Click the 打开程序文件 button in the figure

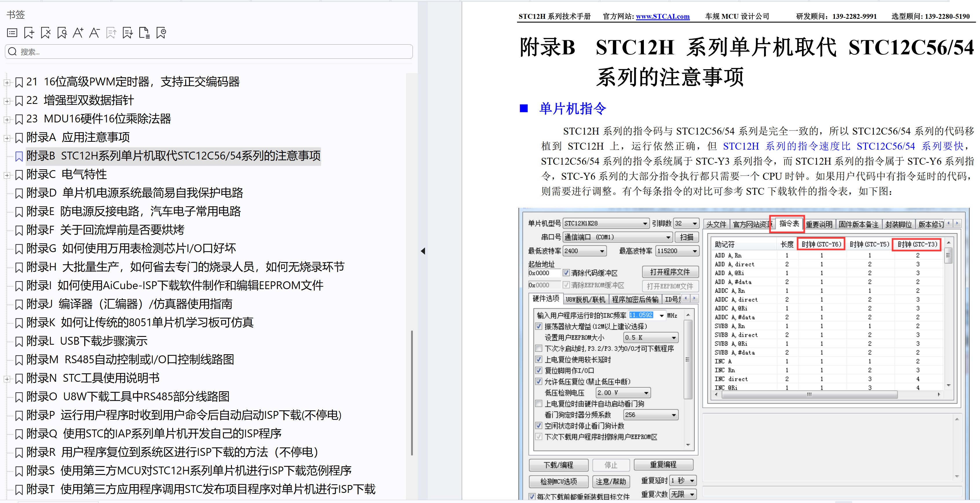670,272
